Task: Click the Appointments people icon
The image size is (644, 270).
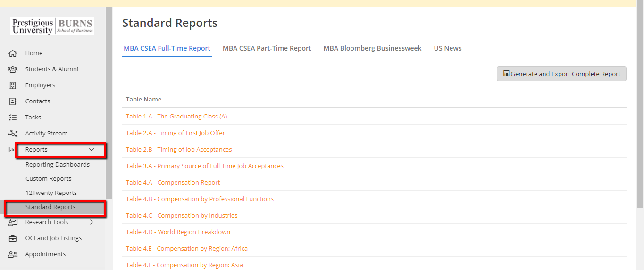Action: click(13, 254)
